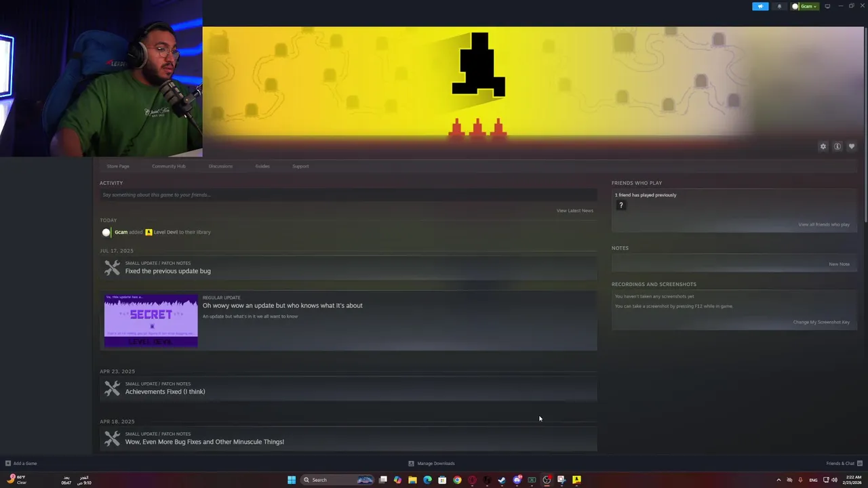This screenshot has height=488, width=868.
Task: Open File Explorer from taskbar
Action: click(x=412, y=480)
